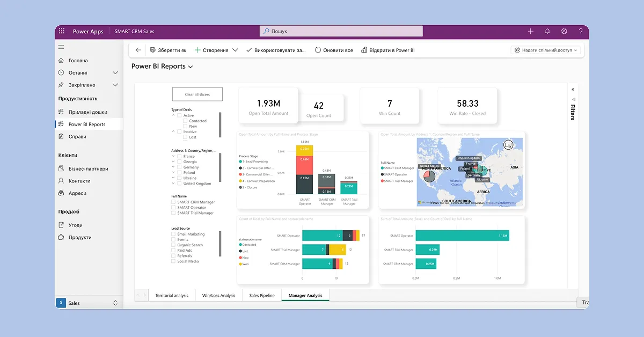Screen dimensions: 644x337
Task: Click Оновити все refresh button
Action: point(334,50)
